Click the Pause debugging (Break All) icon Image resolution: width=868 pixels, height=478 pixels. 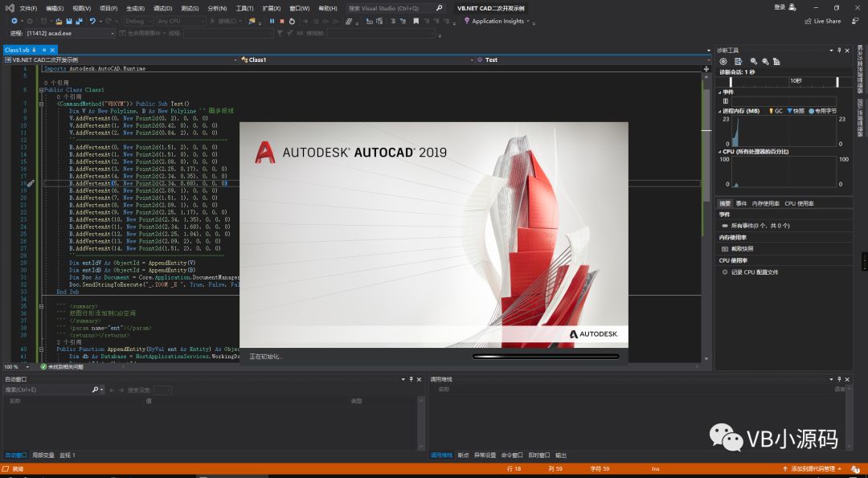[272, 21]
